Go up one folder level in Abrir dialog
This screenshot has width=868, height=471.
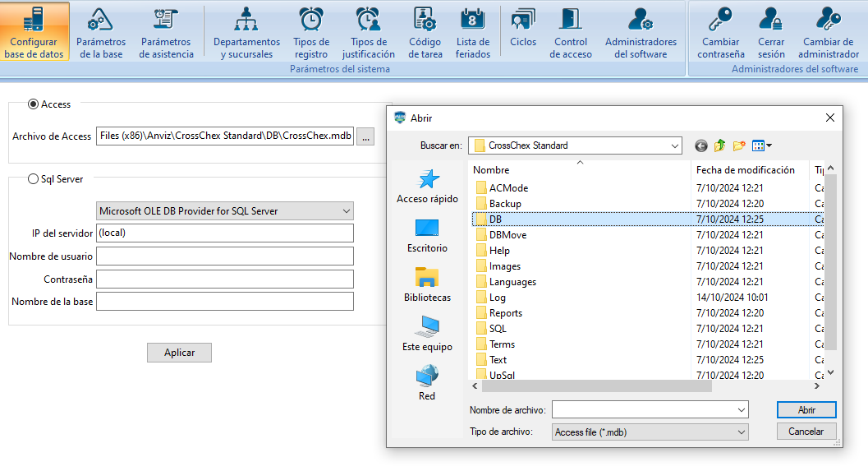point(719,145)
